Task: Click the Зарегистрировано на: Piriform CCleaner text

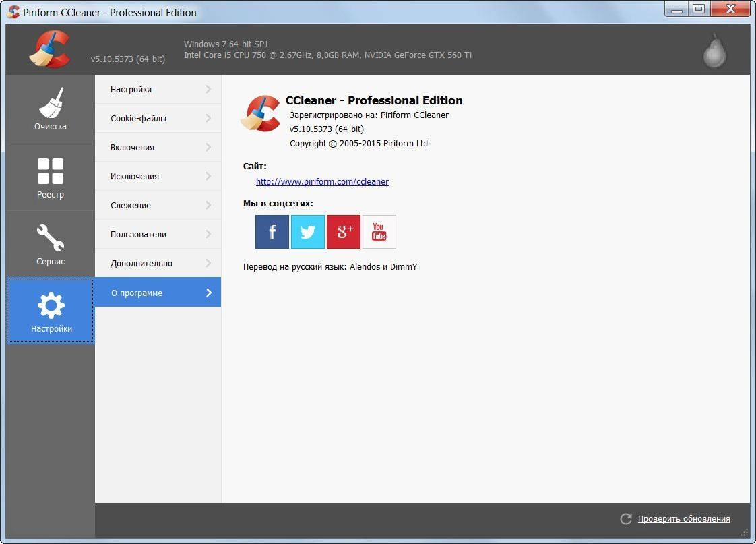Action: (369, 115)
